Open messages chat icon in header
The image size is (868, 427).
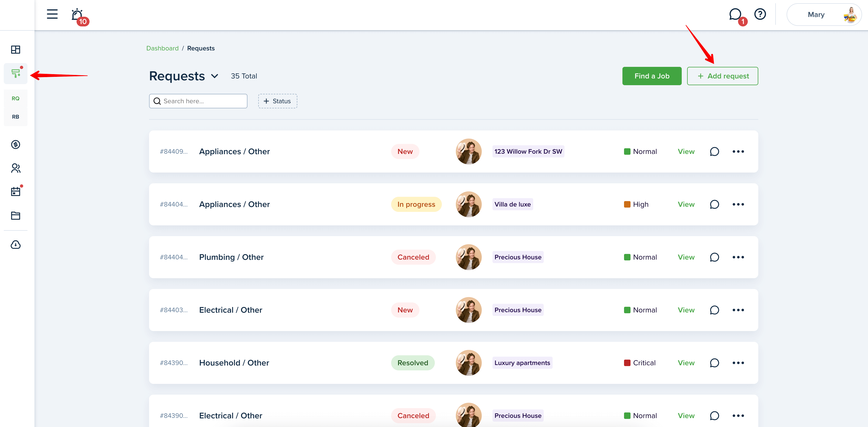click(736, 15)
